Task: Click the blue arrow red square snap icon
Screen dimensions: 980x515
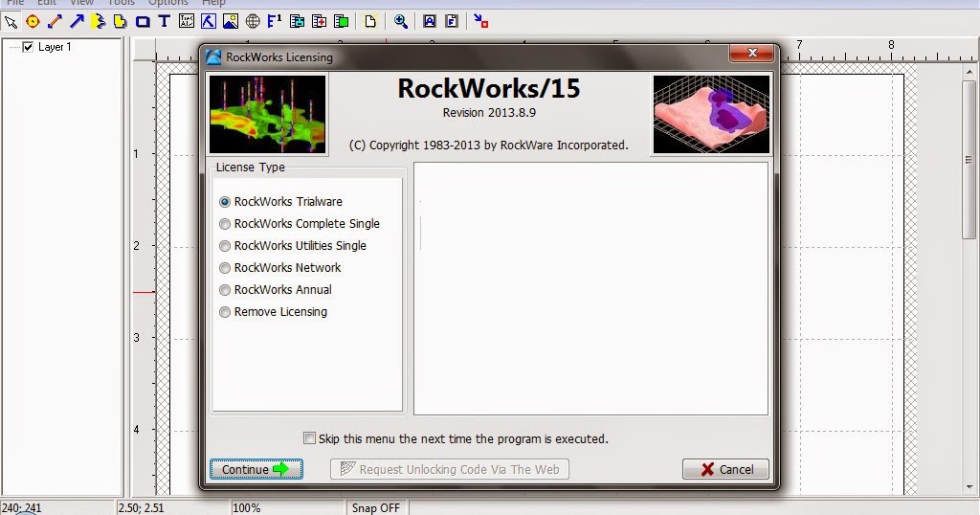Action: pyautogui.click(x=480, y=22)
